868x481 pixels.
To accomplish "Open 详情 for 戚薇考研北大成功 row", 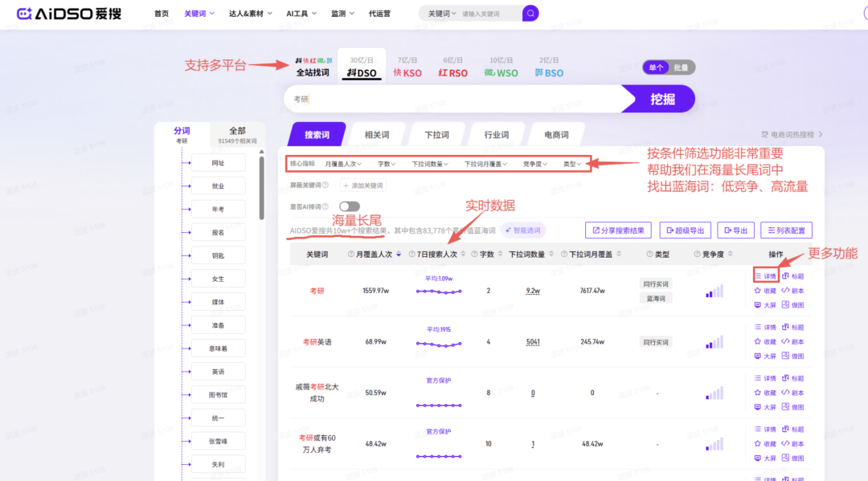I will click(x=765, y=378).
